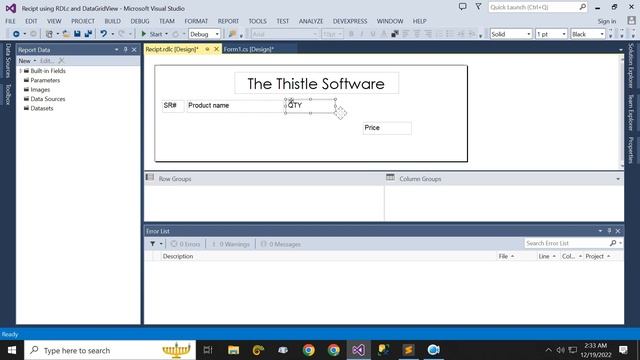Click the Find in Files toolbar icon
640x360 pixels.
pos(232,34)
